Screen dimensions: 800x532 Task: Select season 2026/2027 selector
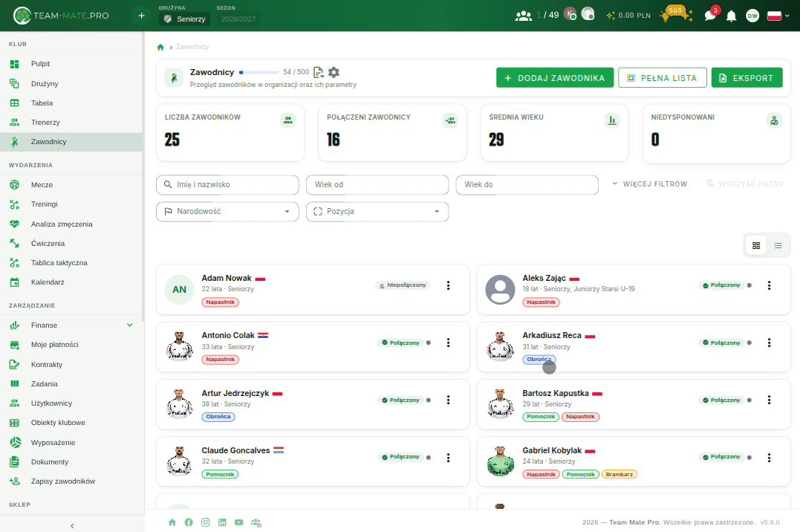238,19
